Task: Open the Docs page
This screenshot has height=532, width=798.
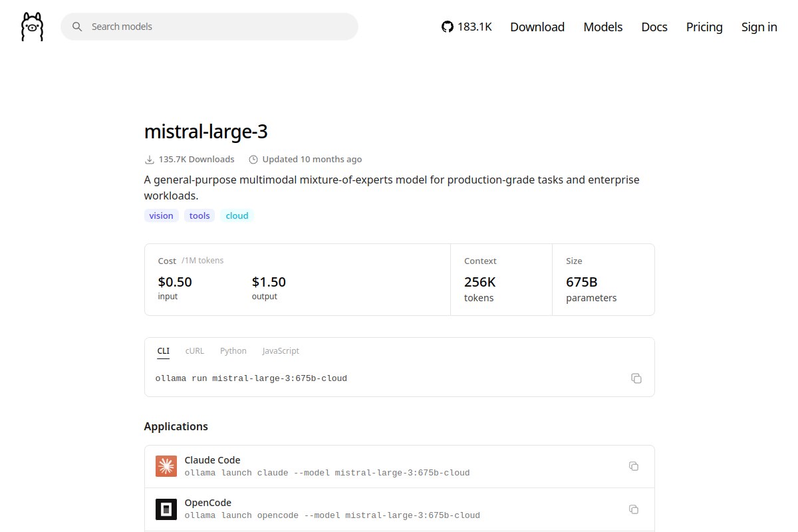Action: (654, 27)
